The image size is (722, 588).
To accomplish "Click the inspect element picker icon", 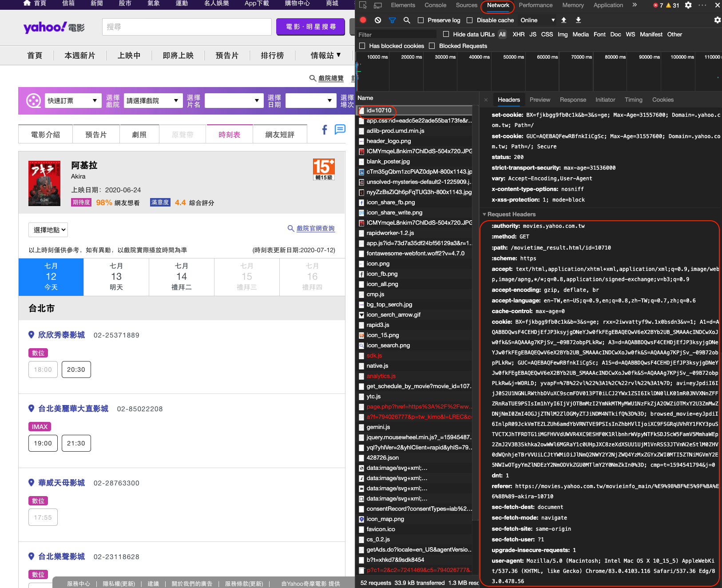I will coord(363,5).
